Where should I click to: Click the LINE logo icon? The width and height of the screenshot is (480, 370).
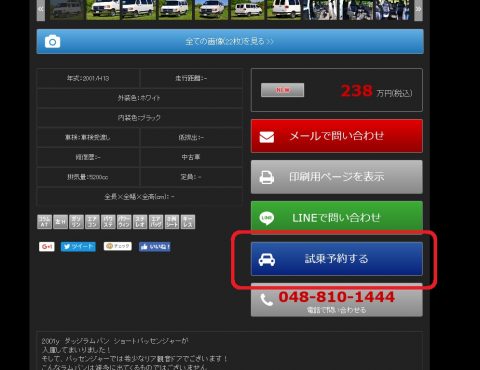(267, 218)
